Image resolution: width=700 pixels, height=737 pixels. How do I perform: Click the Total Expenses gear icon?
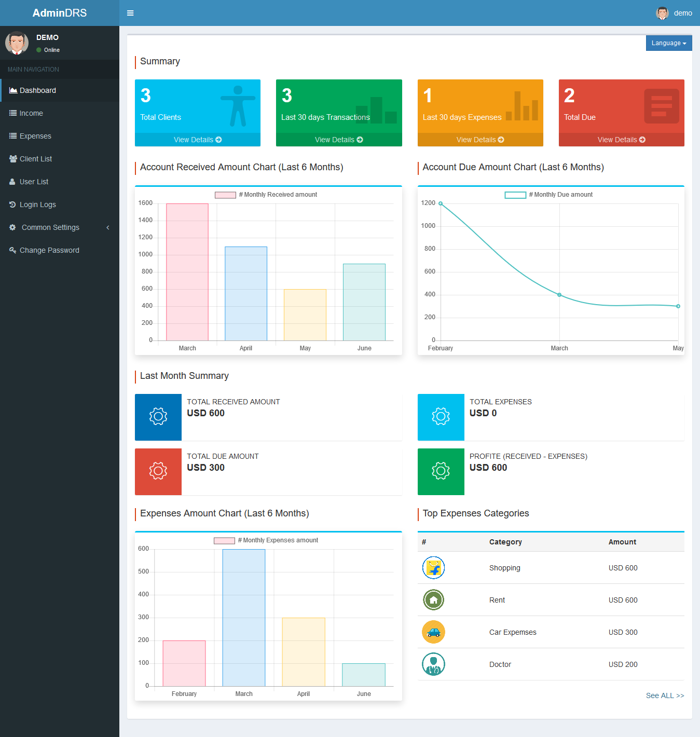point(441,417)
